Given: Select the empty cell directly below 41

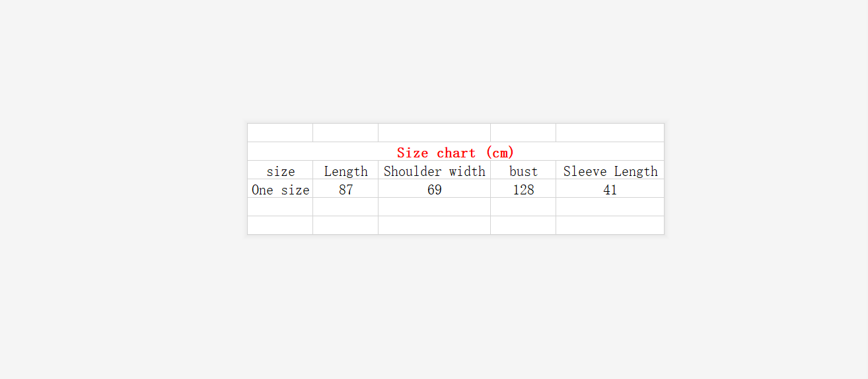Looking at the screenshot, I should tap(610, 207).
